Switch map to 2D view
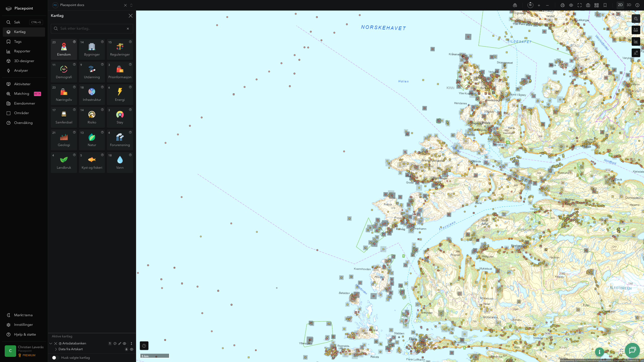Image resolution: width=644 pixels, height=362 pixels. [x=620, y=5]
